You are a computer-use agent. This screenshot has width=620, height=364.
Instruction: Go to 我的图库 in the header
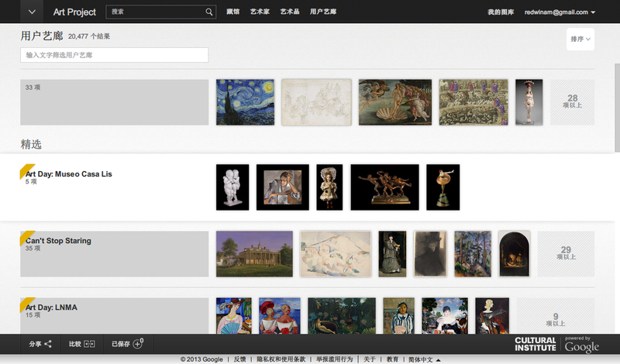click(x=501, y=12)
